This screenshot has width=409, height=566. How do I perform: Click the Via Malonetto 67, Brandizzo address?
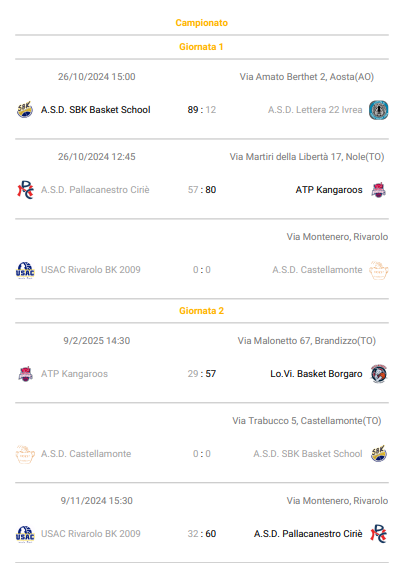[x=306, y=341]
